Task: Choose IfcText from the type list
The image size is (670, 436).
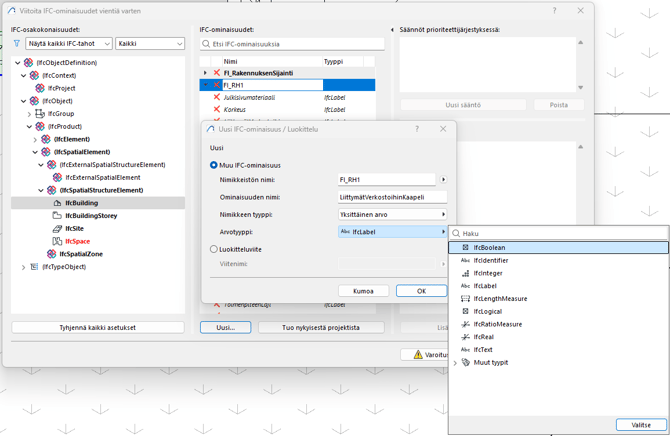Action: (483, 350)
